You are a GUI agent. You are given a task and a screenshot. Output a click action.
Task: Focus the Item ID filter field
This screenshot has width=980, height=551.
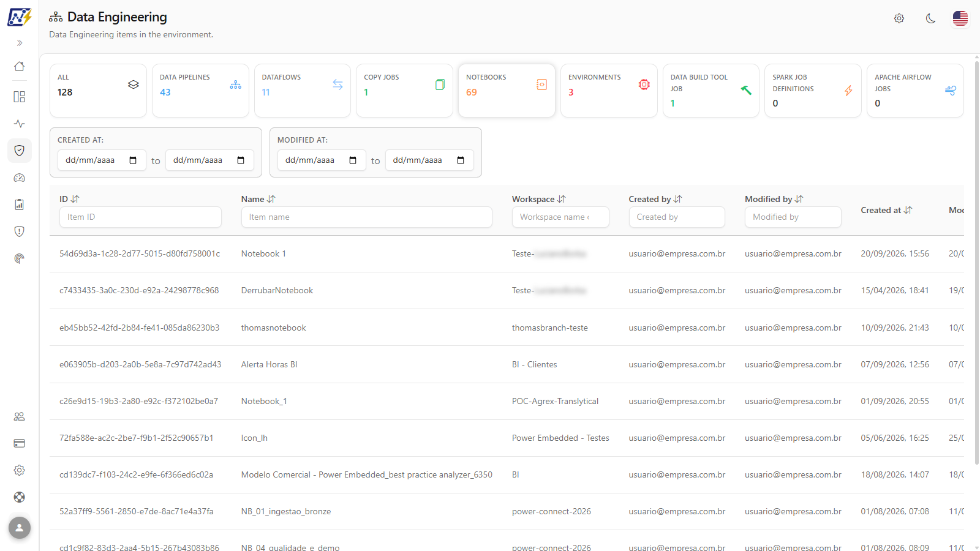[x=140, y=217]
